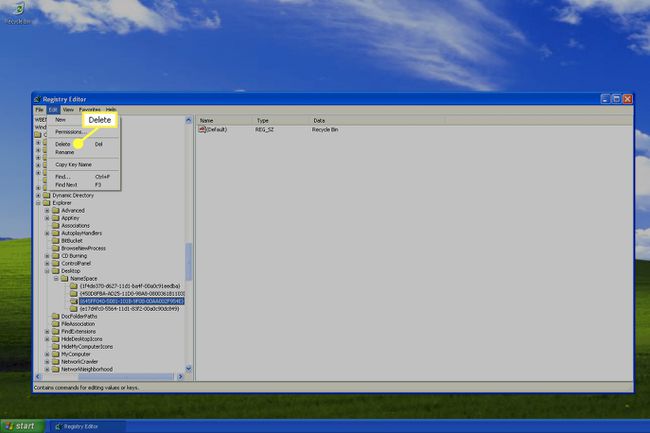Click the NameSpace folder icon
650x433 pixels.
(64, 278)
